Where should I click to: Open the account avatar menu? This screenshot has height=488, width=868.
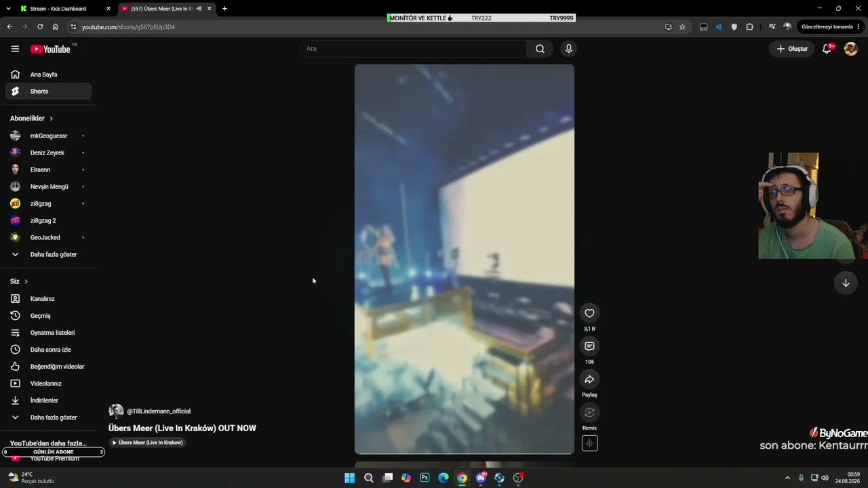point(850,49)
